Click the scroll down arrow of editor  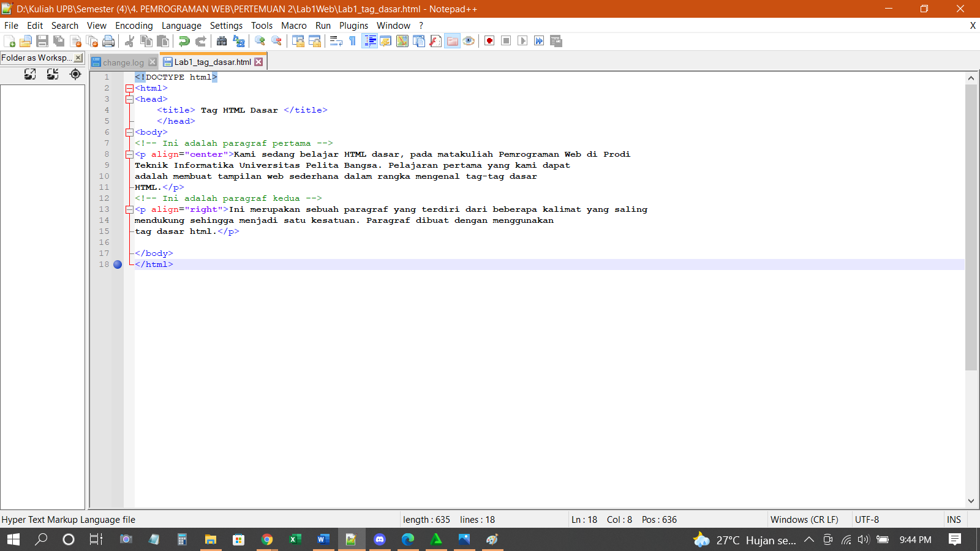coord(971,501)
